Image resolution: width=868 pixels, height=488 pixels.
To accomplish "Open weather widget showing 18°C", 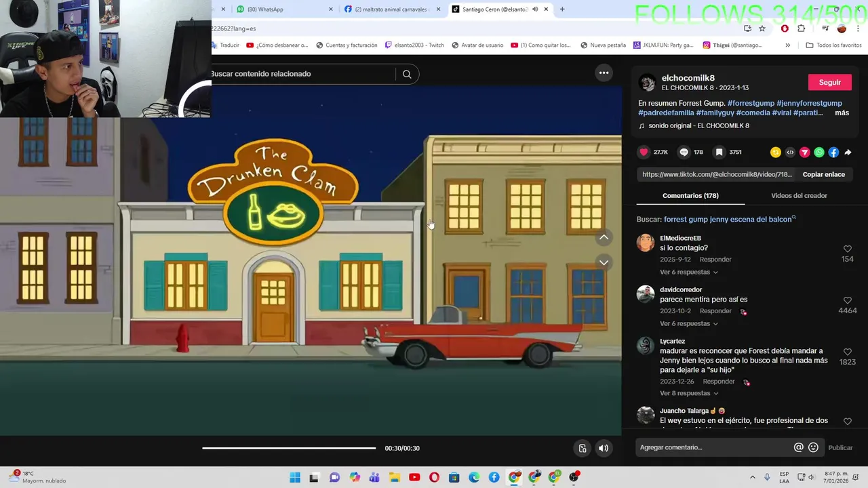I will point(38,477).
